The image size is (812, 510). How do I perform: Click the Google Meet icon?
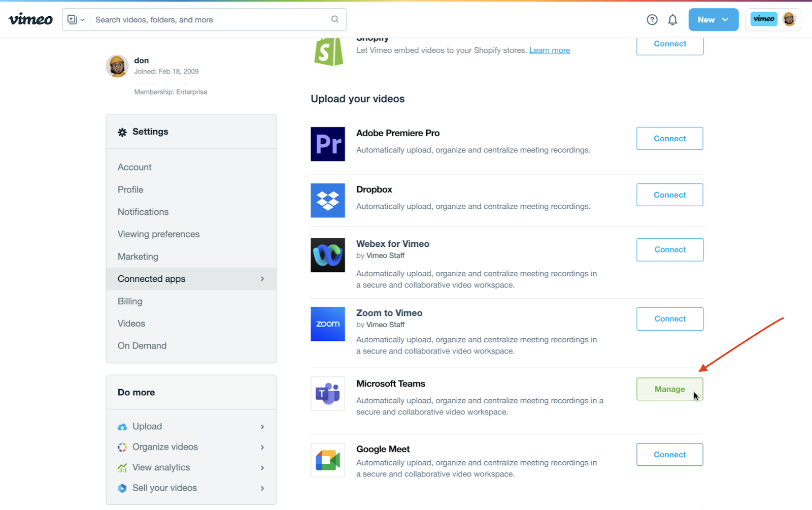(328, 460)
